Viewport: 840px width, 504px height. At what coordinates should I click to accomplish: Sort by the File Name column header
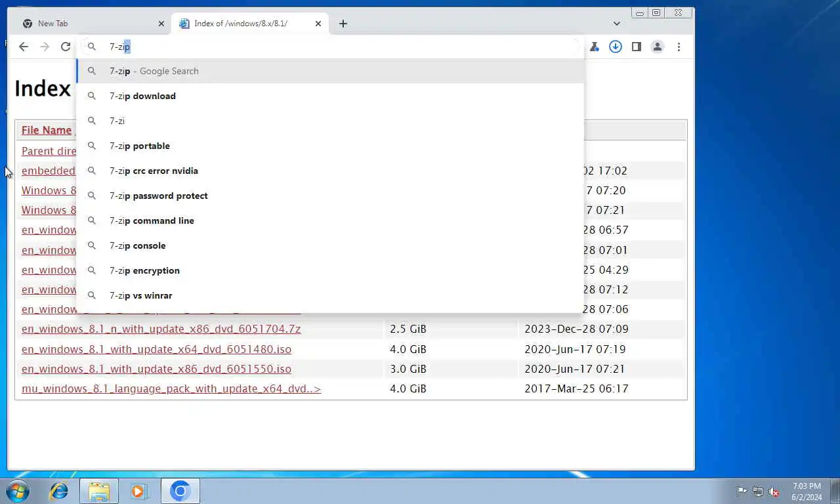(x=46, y=130)
